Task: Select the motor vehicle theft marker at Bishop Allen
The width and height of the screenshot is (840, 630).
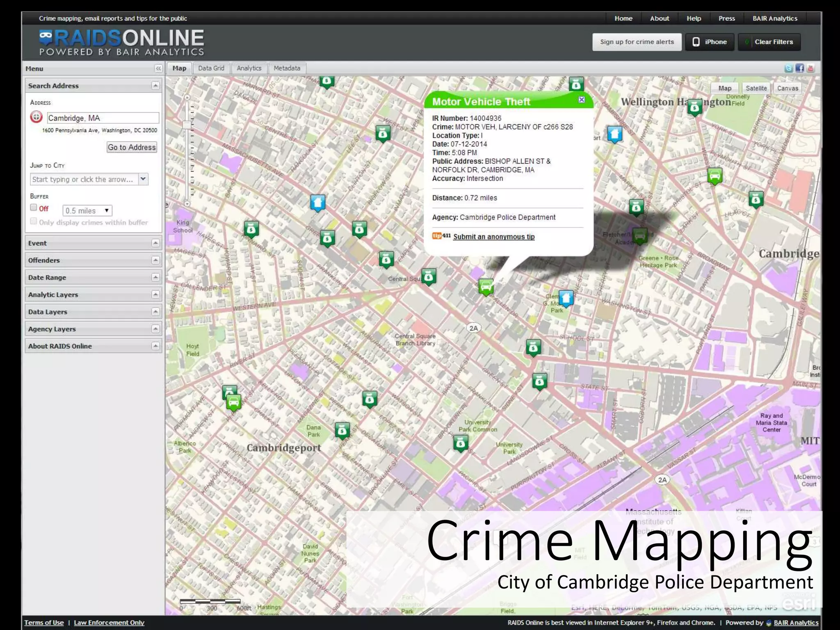Action: [486, 286]
